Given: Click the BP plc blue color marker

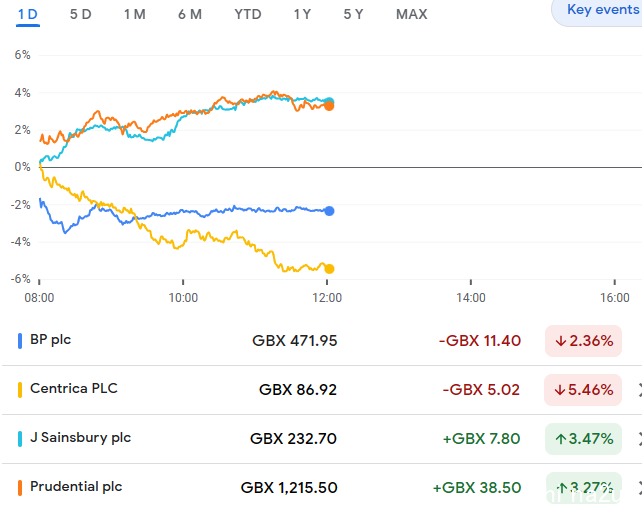Looking at the screenshot, I should [20, 341].
